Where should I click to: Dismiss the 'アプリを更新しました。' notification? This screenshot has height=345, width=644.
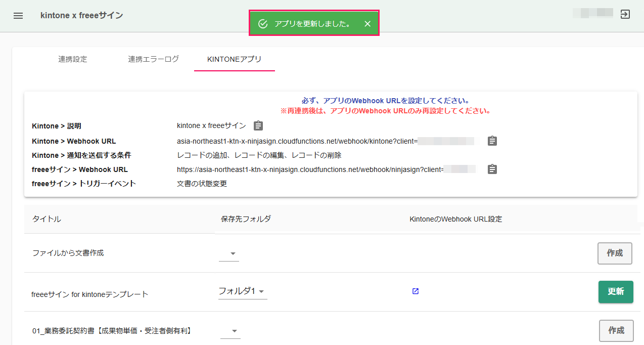click(367, 24)
